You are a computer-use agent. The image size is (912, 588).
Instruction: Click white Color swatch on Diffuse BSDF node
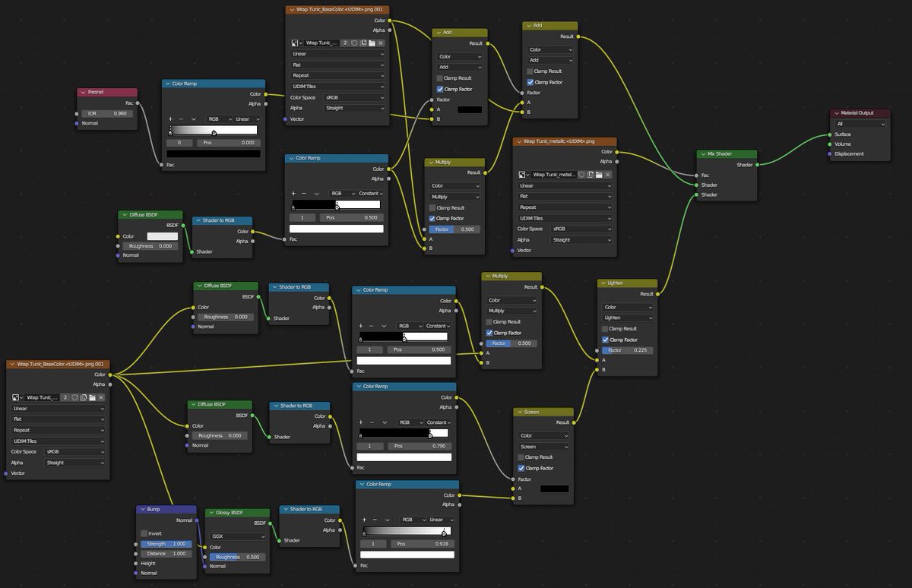pyautogui.click(x=161, y=236)
